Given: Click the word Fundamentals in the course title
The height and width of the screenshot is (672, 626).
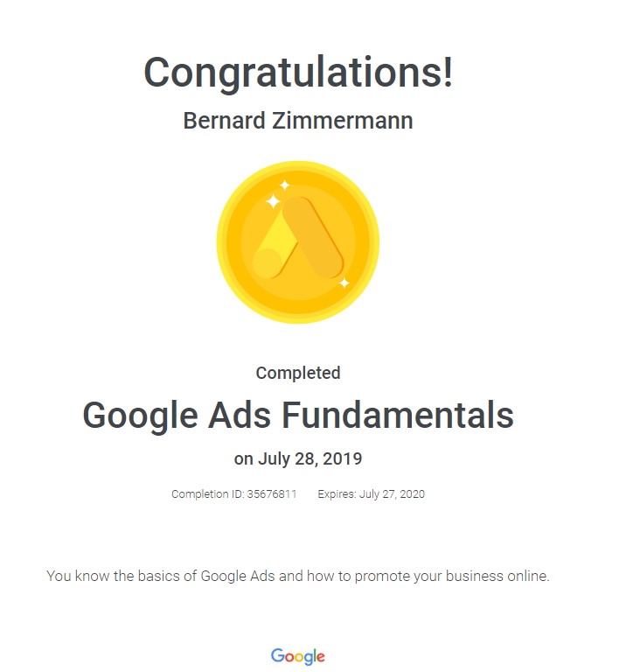Looking at the screenshot, I should (398, 415).
